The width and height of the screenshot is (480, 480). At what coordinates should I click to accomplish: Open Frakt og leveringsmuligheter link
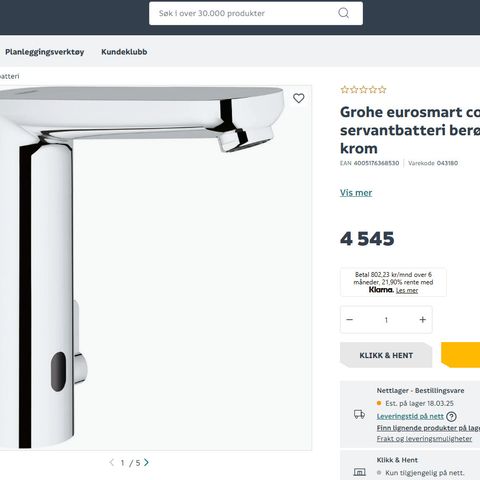pyautogui.click(x=424, y=439)
